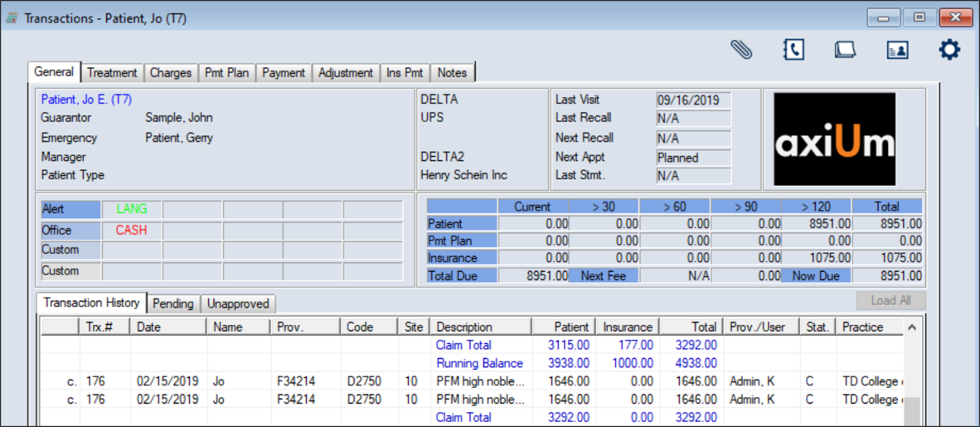The image size is (980, 427).
Task: Switch to the Treatment tab
Action: coord(112,73)
